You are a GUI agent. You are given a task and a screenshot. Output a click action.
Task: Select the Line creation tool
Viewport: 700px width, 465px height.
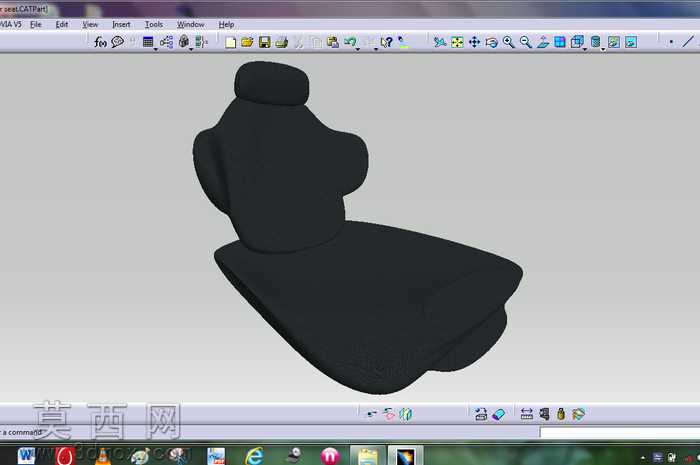[688, 42]
